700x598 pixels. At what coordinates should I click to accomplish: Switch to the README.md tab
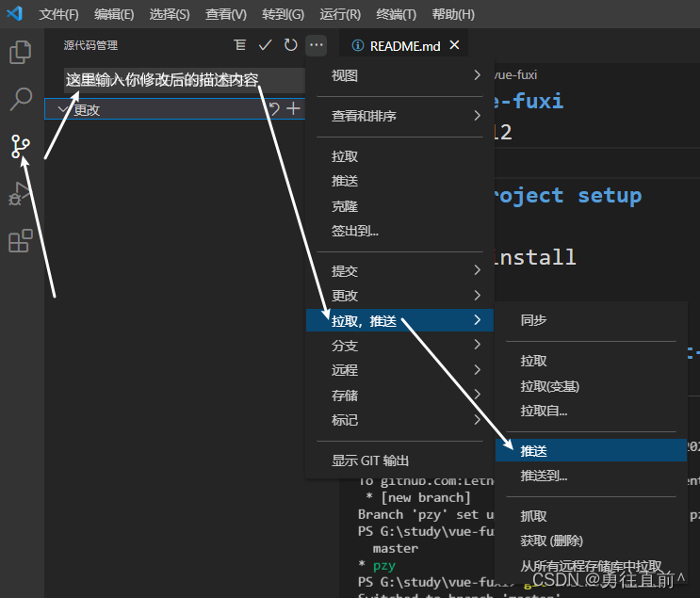(x=402, y=45)
